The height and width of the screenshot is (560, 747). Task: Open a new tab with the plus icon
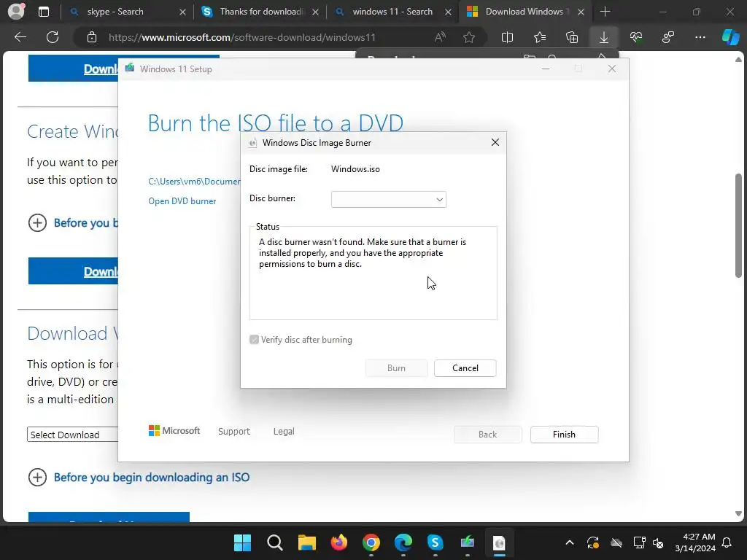605,12
